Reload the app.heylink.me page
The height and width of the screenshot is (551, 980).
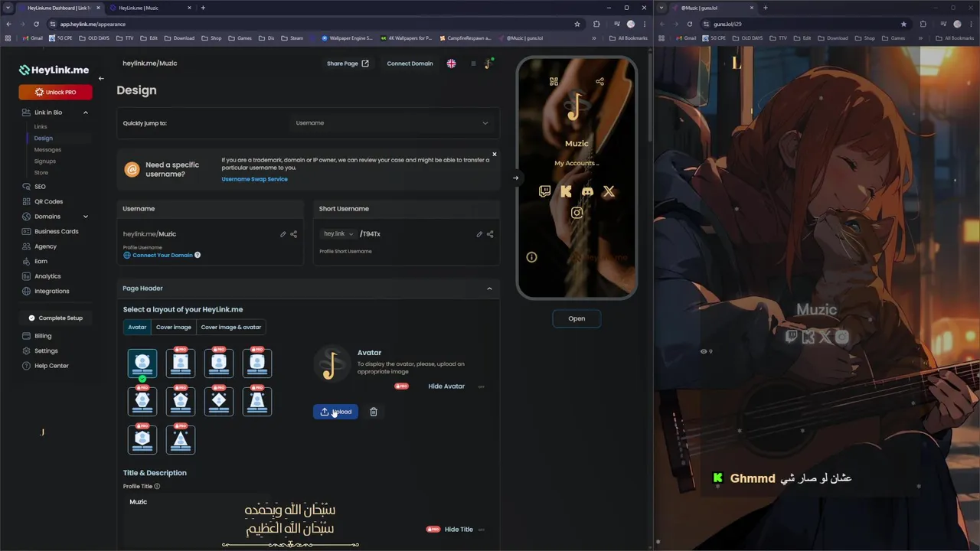coord(36,24)
